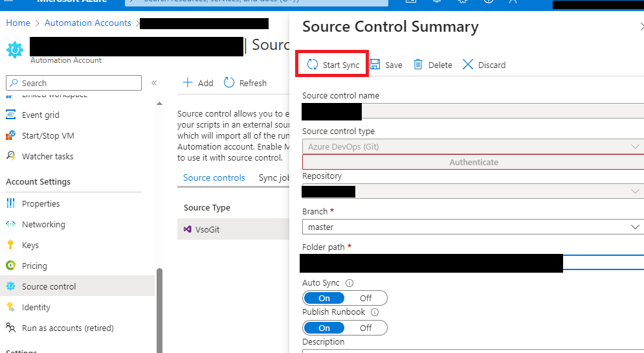
Task: Click the Authenticate button
Action: click(473, 162)
